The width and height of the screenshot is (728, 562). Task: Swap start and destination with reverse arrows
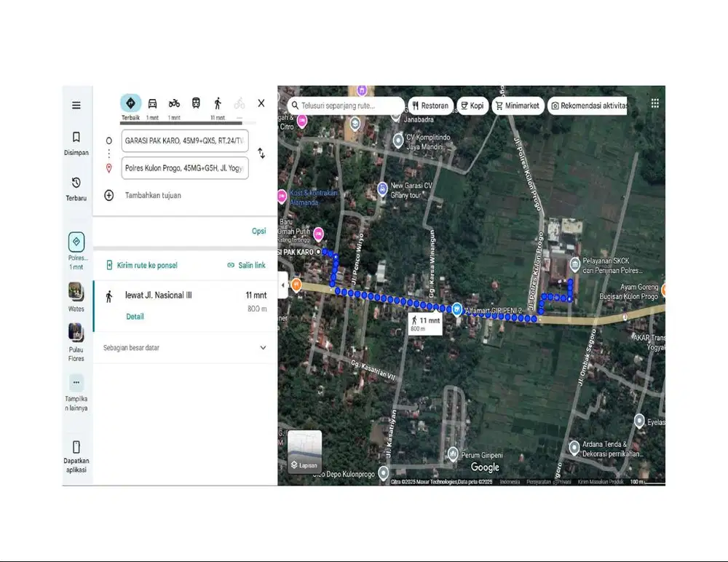[x=261, y=154]
